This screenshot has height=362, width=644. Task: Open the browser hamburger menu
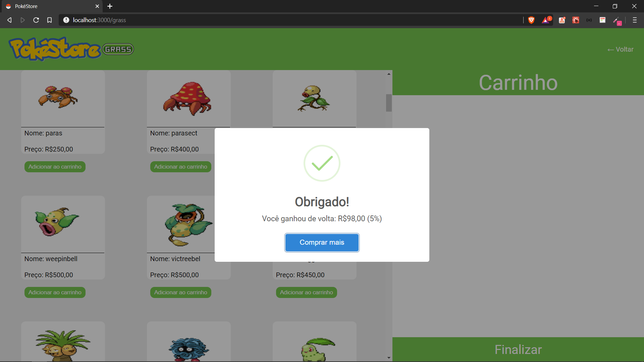click(635, 20)
